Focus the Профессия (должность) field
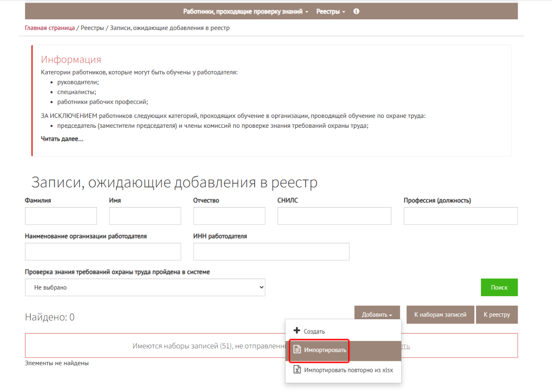552x392 pixels. click(461, 216)
